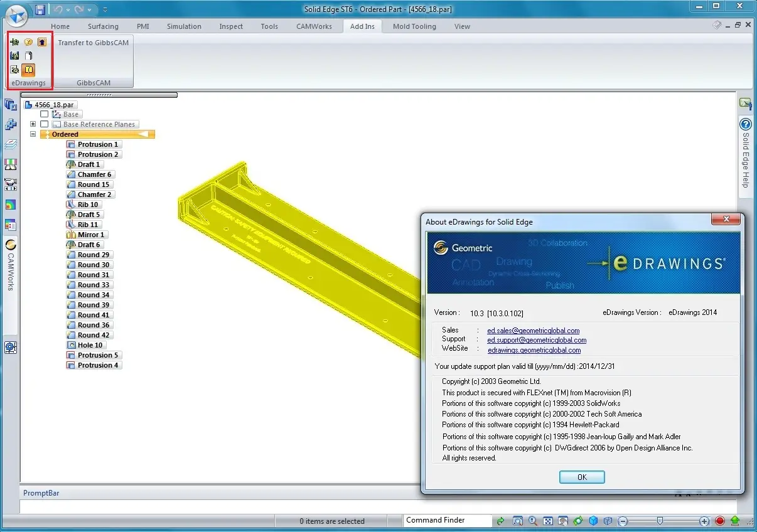Open the Customize Quick Access Toolbar dropdown
The height and width of the screenshot is (532, 757).
point(105,9)
